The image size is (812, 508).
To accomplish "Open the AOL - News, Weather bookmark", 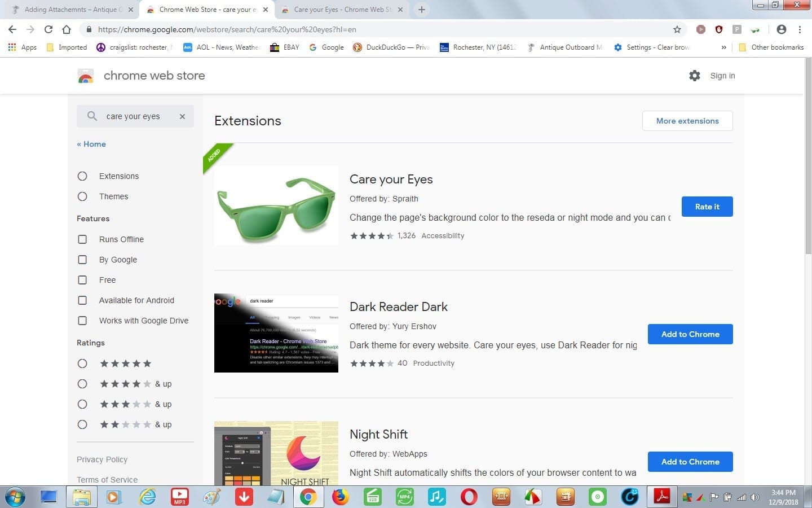I will click(x=221, y=47).
